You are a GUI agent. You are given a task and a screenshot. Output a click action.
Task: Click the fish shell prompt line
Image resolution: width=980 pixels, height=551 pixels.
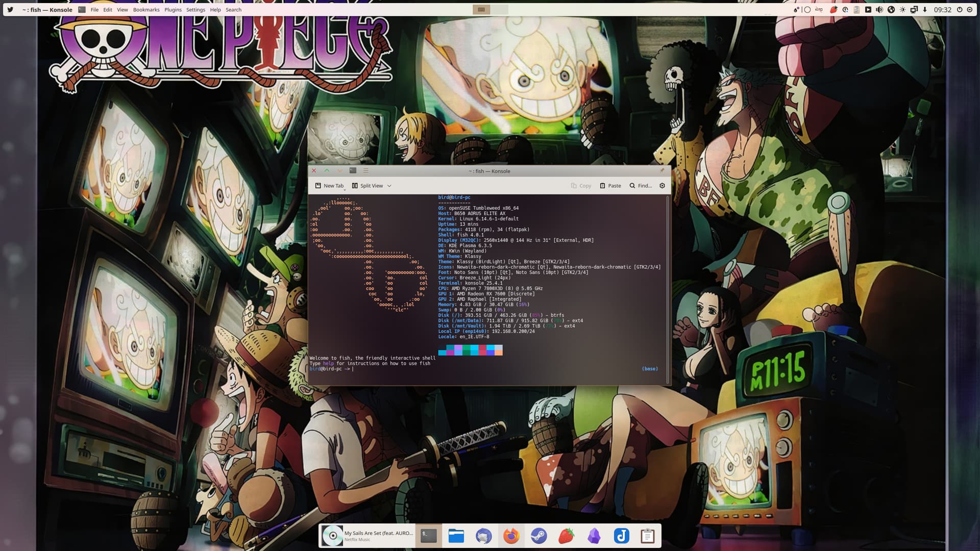(x=332, y=369)
